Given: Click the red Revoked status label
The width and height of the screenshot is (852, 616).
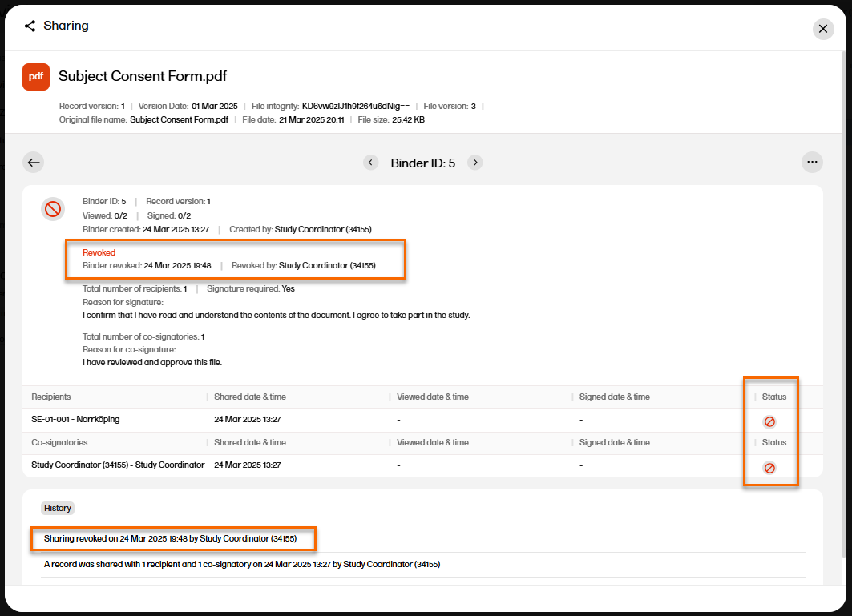Looking at the screenshot, I should tap(99, 253).
